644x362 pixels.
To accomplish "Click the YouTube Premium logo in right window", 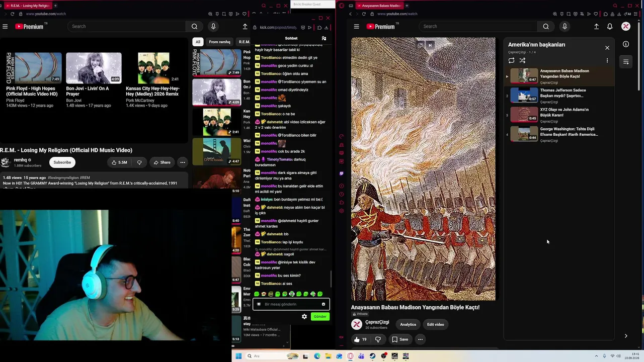I will 381,26.
